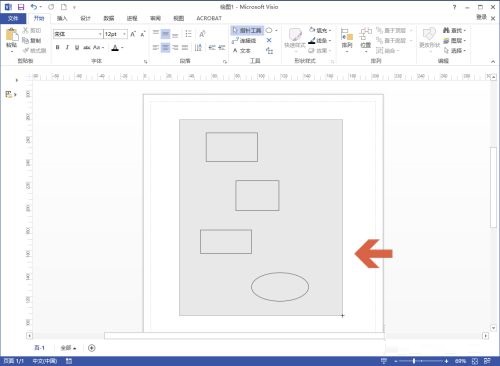Click the large Paste clipboard icon

[x=12, y=35]
